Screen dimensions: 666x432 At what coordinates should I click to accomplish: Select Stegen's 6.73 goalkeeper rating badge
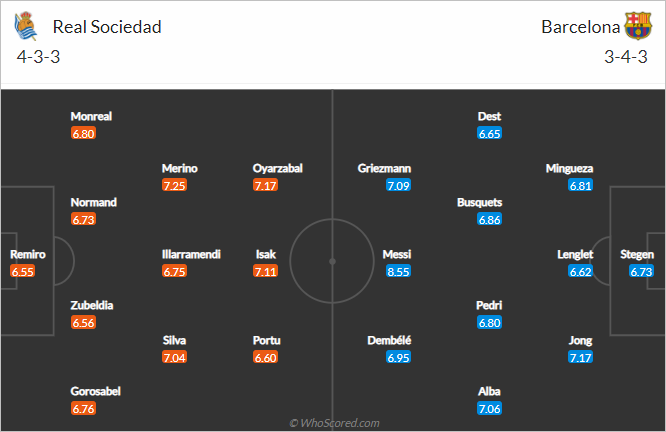[x=641, y=271]
